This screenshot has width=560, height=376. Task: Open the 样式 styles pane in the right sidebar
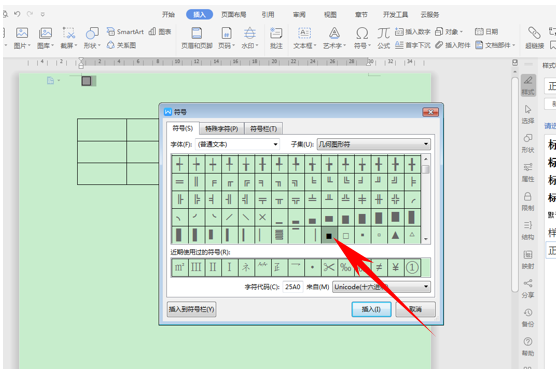pyautogui.click(x=528, y=85)
